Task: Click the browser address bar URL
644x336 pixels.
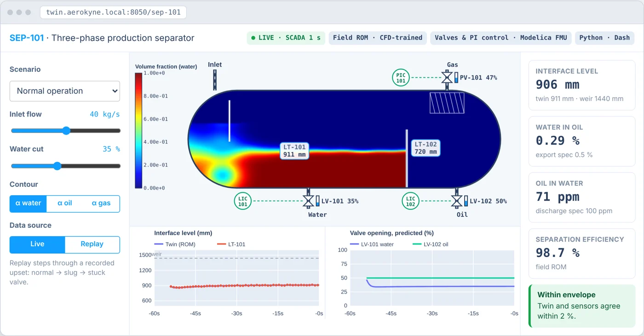Action: [113, 12]
